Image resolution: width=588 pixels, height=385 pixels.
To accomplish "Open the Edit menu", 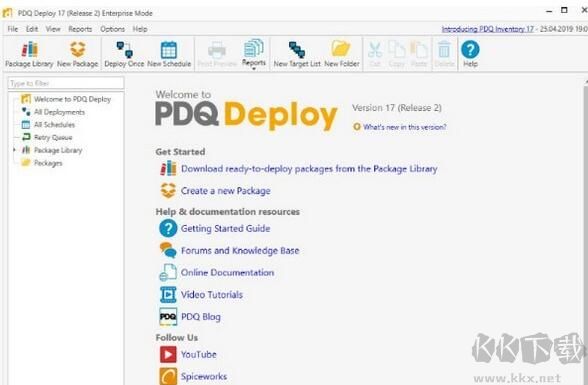I will 32,29.
